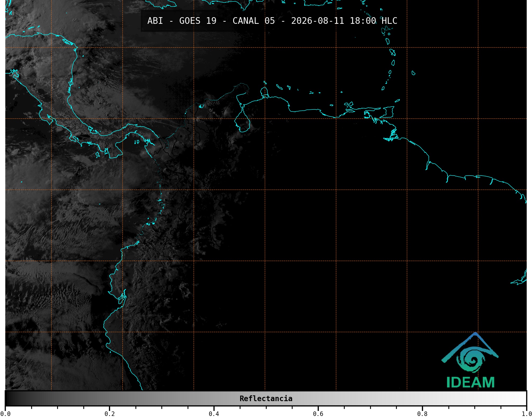
Task: Click the 0.8 colorbar tick label
Action: pyautogui.click(x=422, y=414)
